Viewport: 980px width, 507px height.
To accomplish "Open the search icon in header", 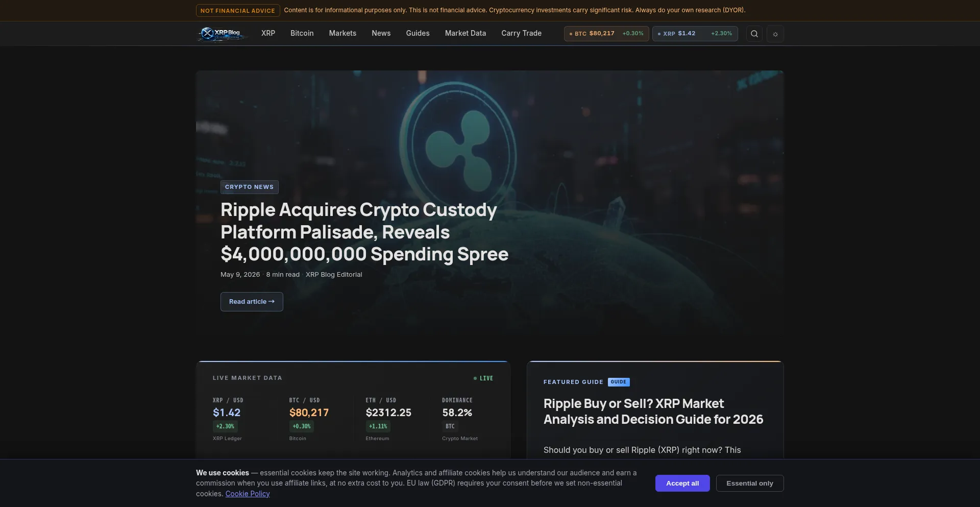I will (x=754, y=34).
